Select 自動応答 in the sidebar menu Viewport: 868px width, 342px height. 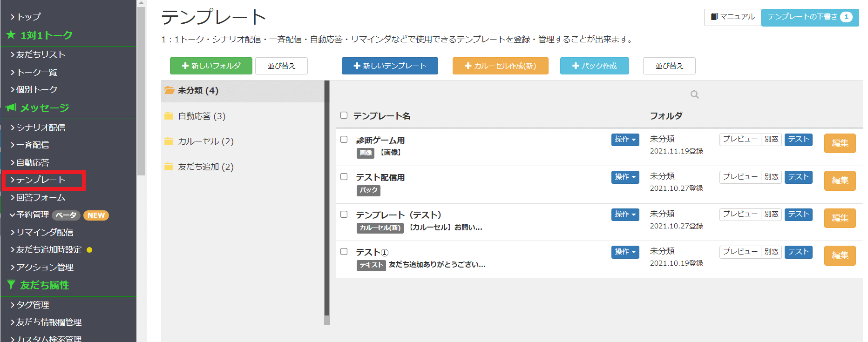tap(29, 162)
